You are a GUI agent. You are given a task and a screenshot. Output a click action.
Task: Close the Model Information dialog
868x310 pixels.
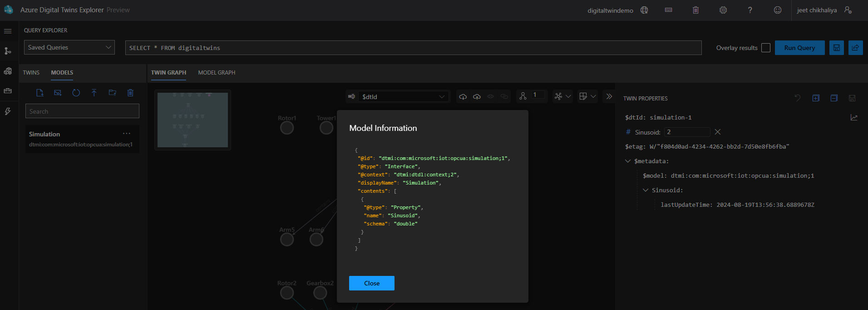[x=372, y=283]
